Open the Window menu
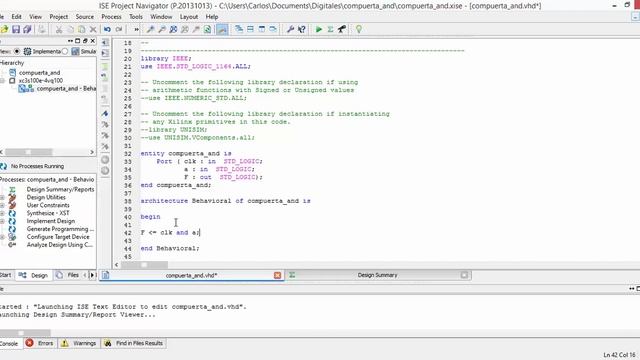Screen dimensions: 640x360 pyautogui.click(x=161, y=17)
